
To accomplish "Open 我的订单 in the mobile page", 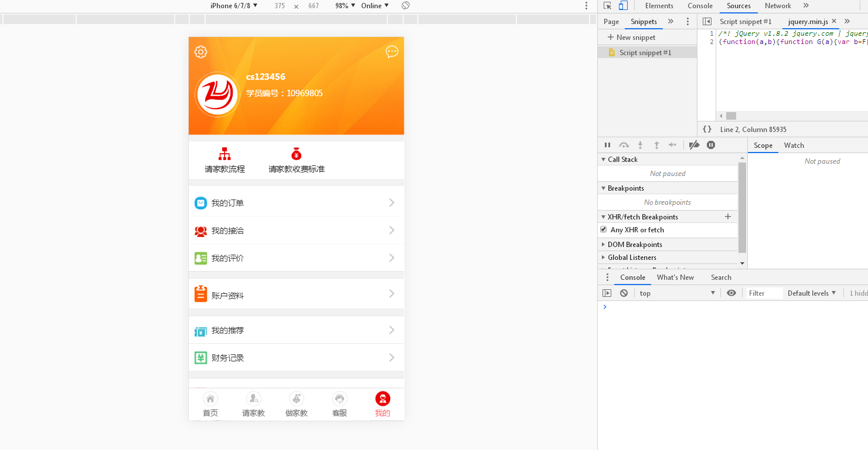I will pos(296,202).
